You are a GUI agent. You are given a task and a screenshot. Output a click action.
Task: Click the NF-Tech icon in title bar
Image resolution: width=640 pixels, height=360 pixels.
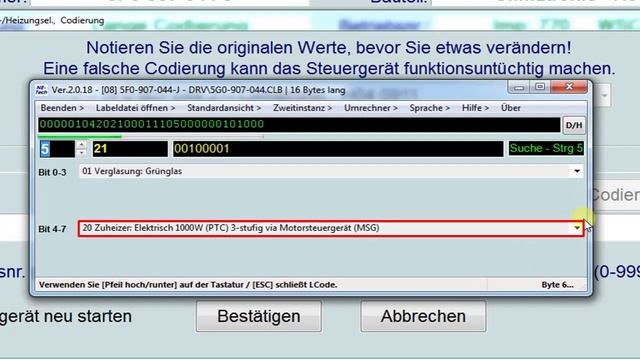pos(41,89)
